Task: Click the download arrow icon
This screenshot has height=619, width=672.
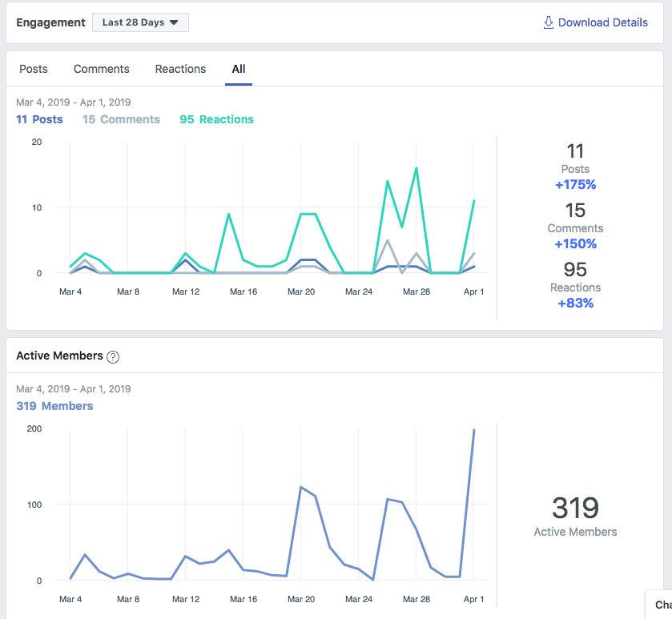Action: tap(548, 22)
